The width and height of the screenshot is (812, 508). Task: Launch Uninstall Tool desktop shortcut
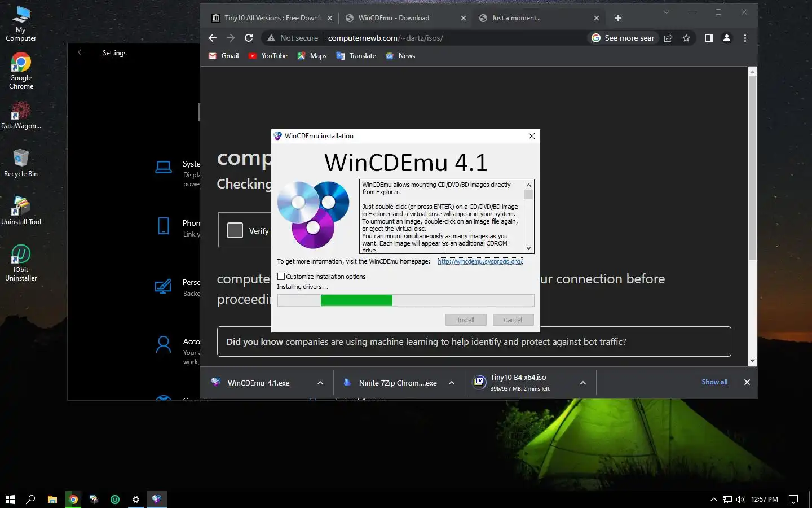coord(21,211)
